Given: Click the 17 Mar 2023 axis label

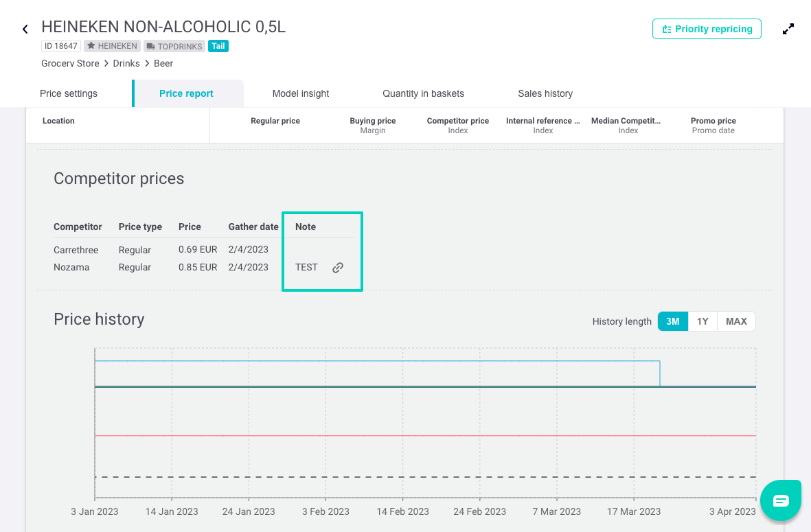Looking at the screenshot, I should (x=634, y=511).
